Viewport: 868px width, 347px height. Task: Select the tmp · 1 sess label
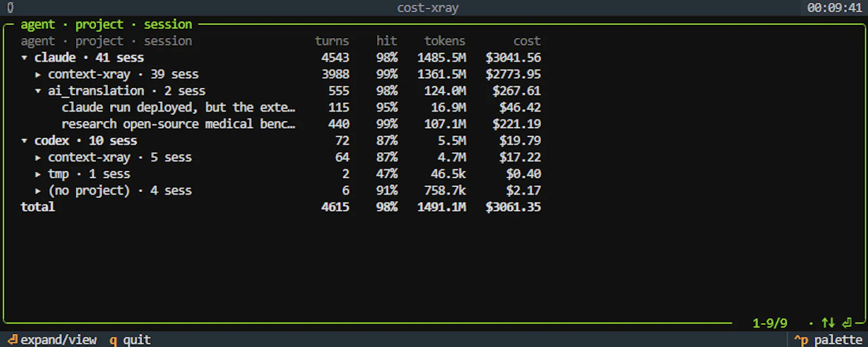point(89,174)
